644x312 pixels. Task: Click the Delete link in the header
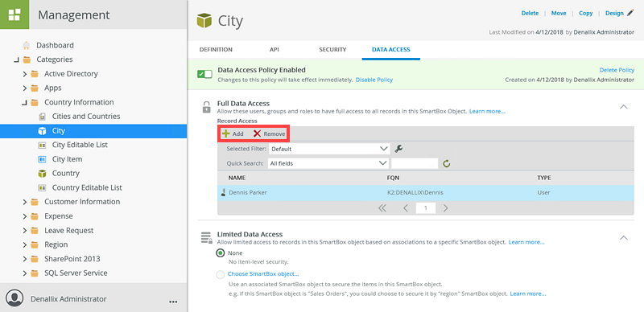[x=530, y=13]
